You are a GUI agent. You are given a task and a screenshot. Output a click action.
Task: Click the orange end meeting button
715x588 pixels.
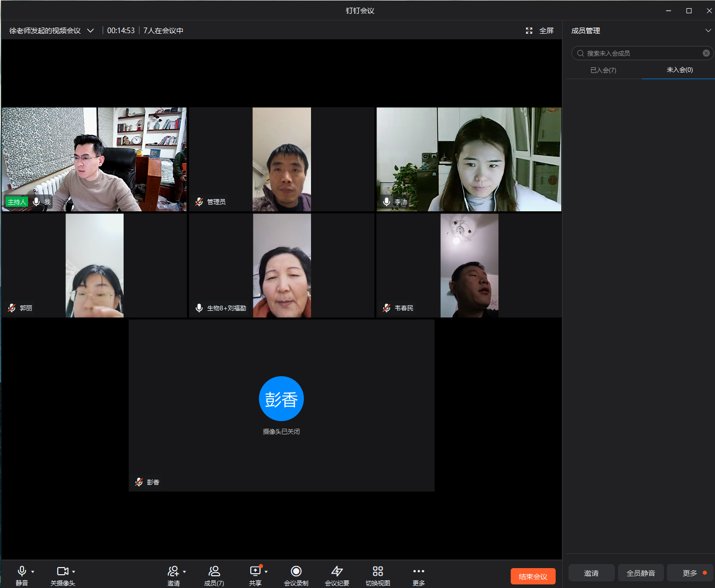click(533, 576)
